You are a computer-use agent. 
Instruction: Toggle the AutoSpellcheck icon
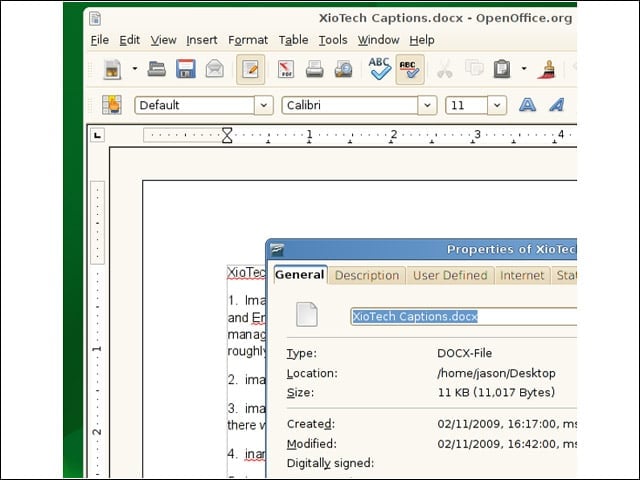(410, 69)
